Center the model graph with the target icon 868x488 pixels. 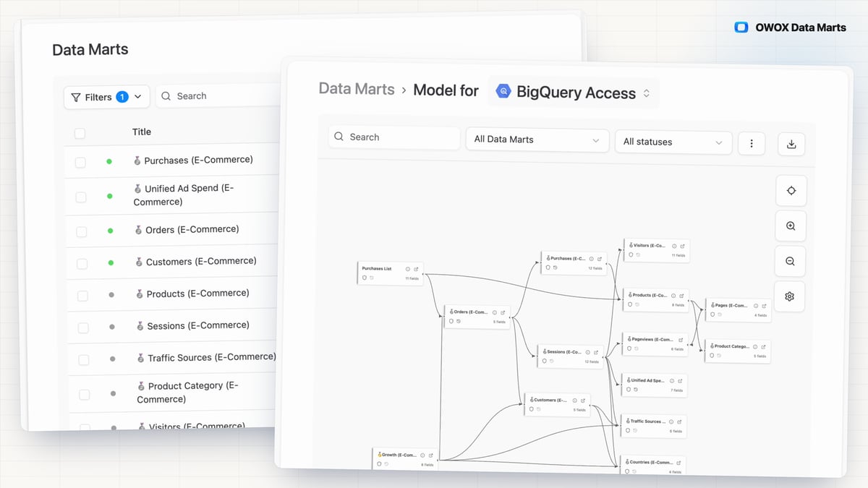(791, 191)
